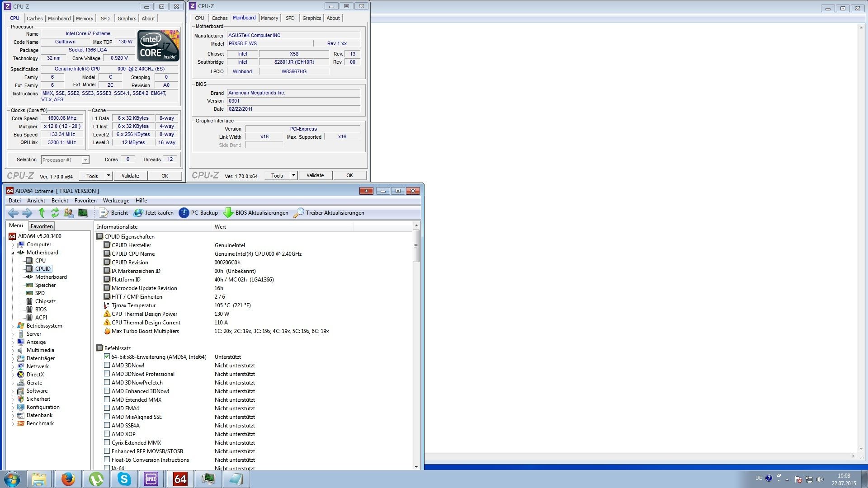Toggle AMD 3DNow! Professional checkbox

pos(107,374)
